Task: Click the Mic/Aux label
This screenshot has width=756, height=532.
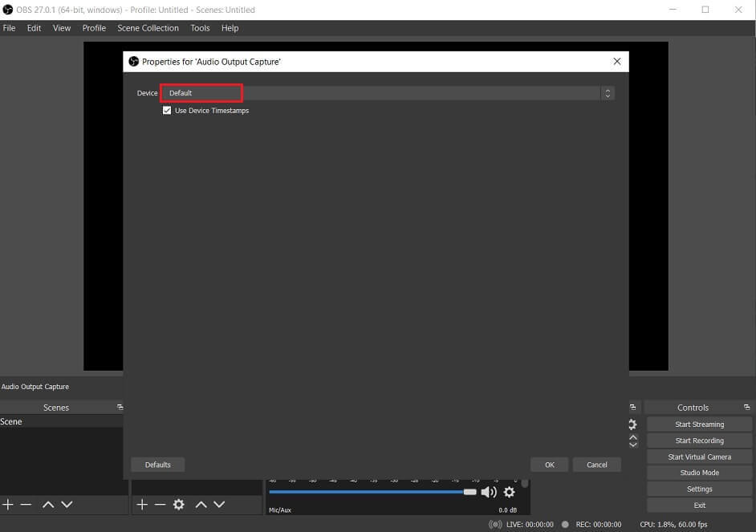Action: 280,510
